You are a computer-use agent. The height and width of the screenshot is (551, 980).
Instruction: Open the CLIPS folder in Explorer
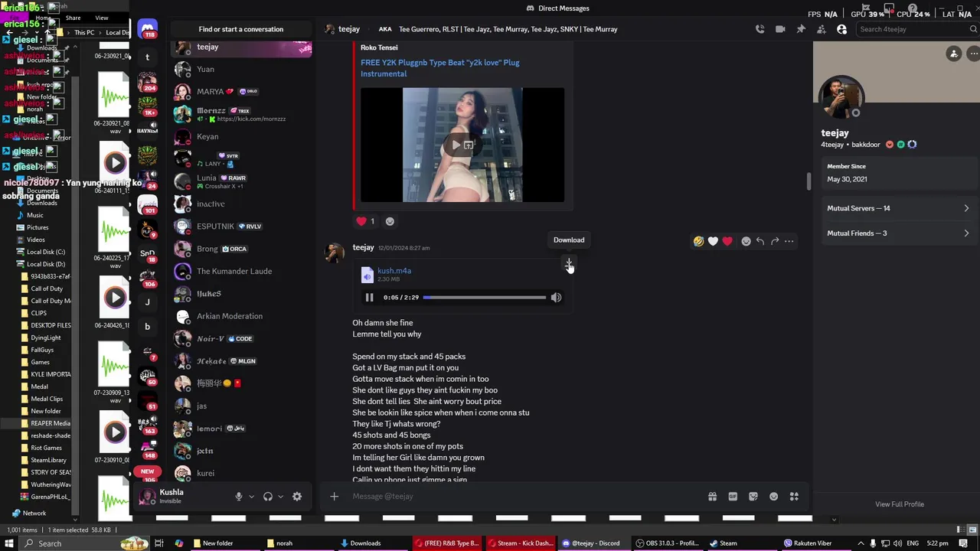38,313
